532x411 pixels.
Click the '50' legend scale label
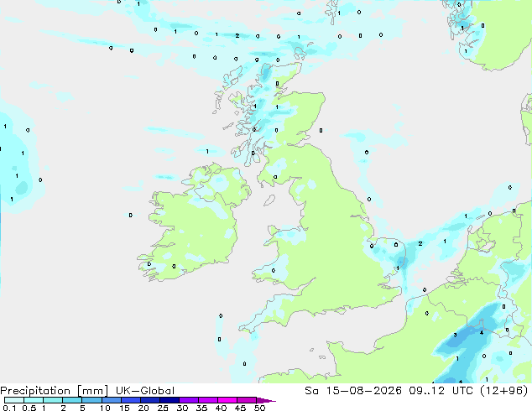pyautogui.click(x=259, y=408)
